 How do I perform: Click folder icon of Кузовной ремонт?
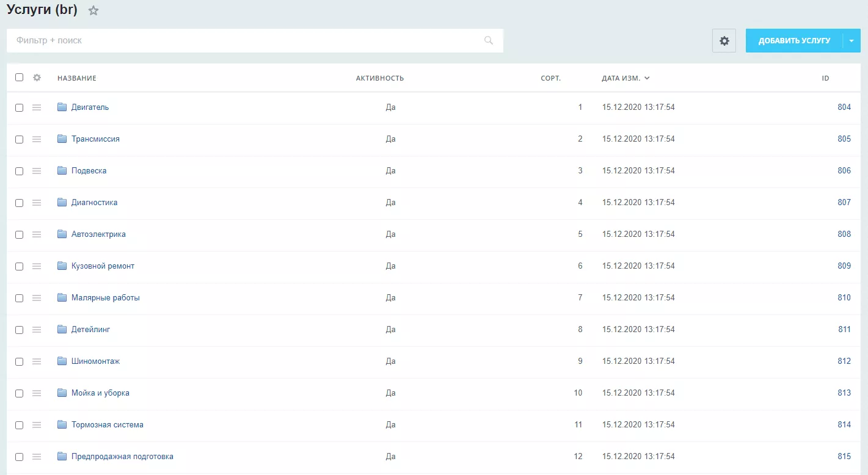click(62, 266)
